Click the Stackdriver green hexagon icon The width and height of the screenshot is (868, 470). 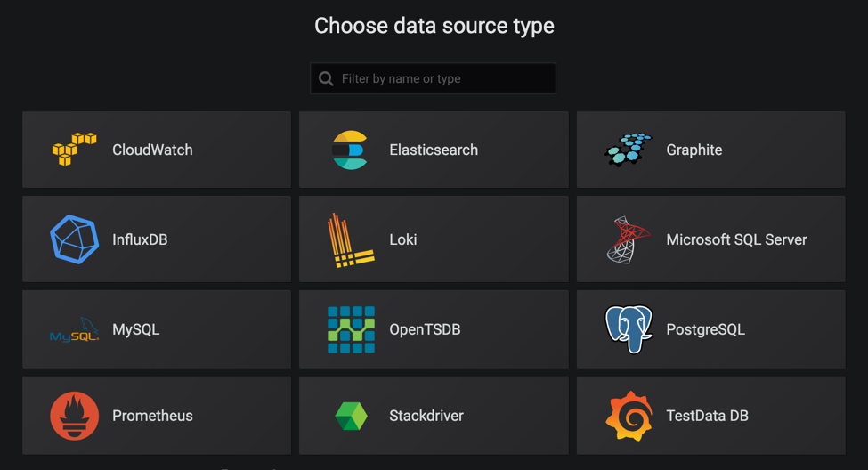pos(351,416)
